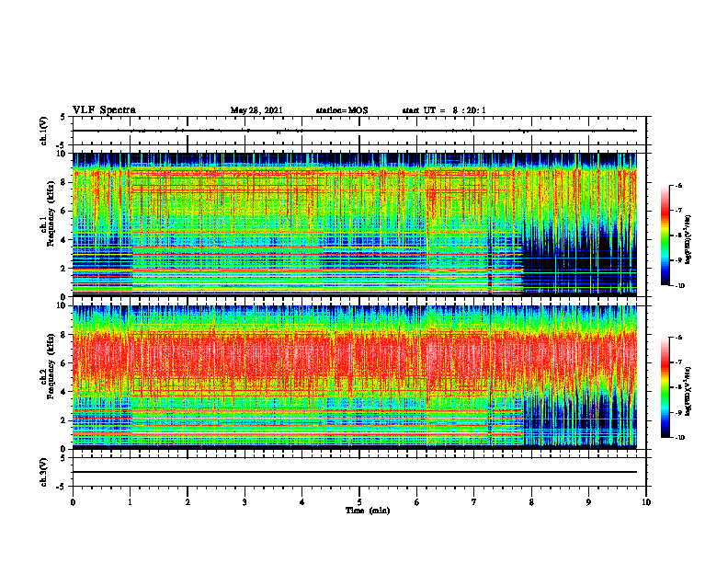Select the date "May 28, 2021"

pyautogui.click(x=256, y=110)
